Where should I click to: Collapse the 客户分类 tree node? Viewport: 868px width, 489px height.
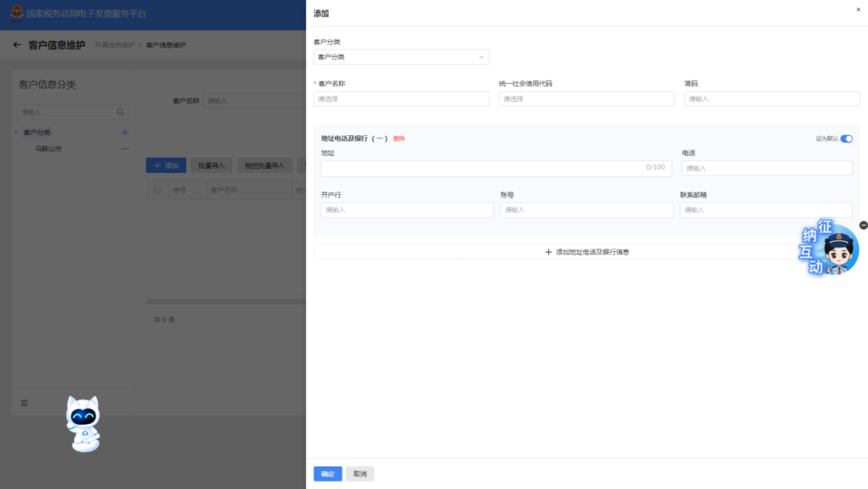[17, 133]
